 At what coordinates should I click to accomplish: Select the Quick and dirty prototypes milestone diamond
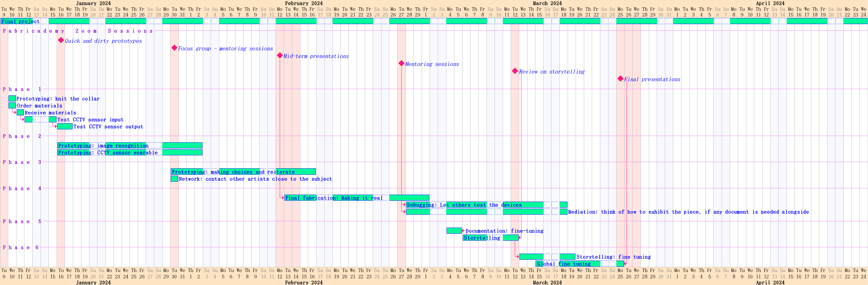[x=61, y=40]
